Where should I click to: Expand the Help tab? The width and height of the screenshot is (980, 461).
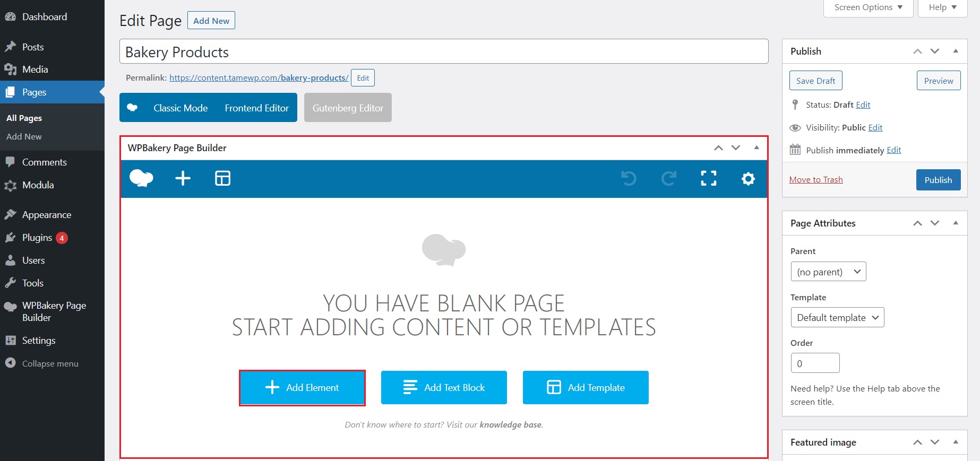tap(942, 7)
